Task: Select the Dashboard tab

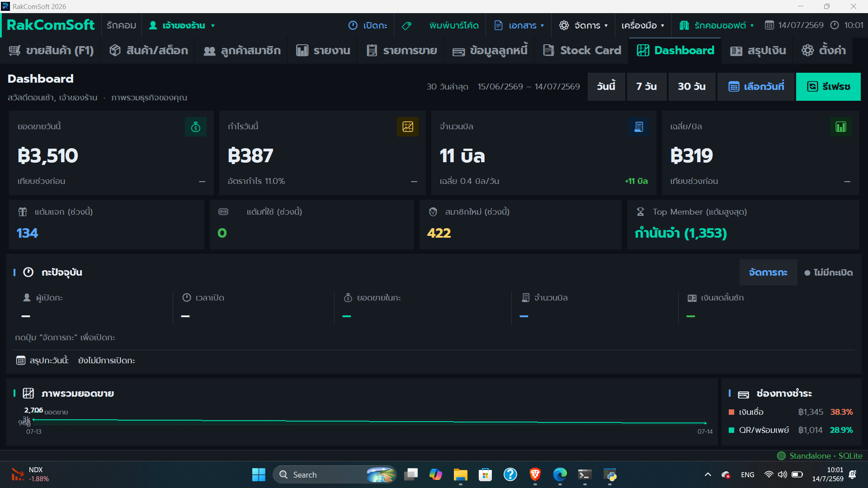Action: click(x=675, y=51)
